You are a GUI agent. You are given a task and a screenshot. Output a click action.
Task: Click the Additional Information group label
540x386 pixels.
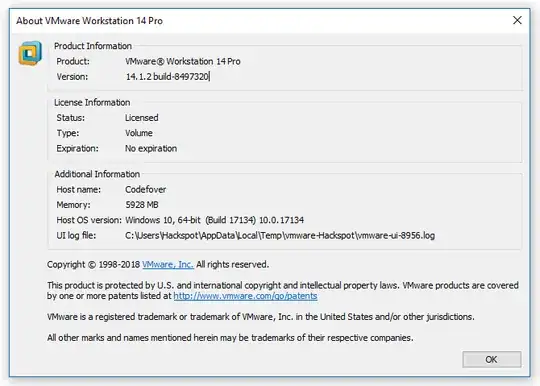(x=97, y=174)
